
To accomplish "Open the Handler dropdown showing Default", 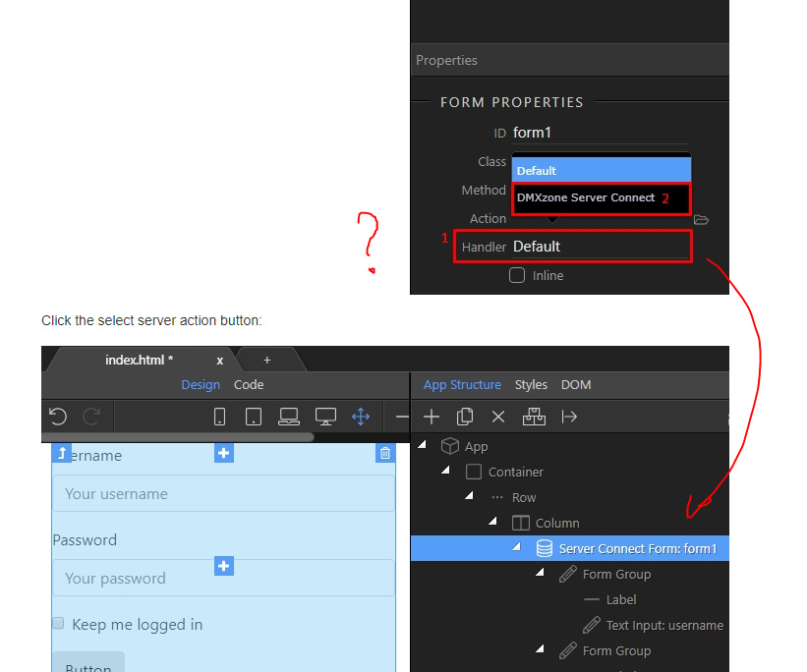I will [x=600, y=247].
